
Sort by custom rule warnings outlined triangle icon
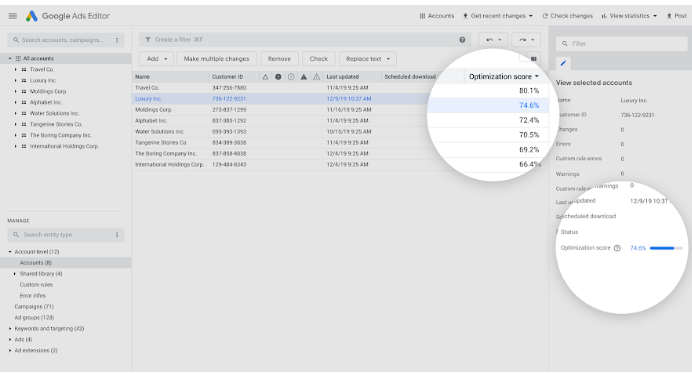(x=316, y=77)
